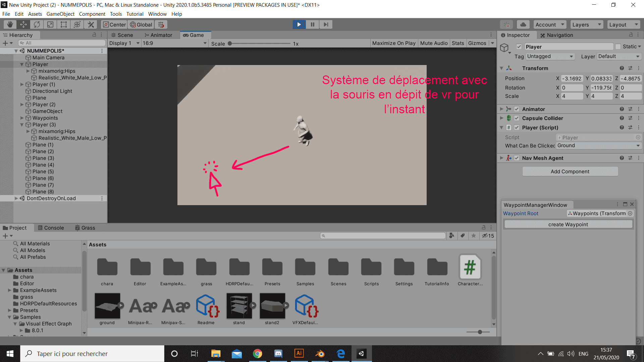Image resolution: width=644 pixels, height=362 pixels.
Task: Adjust the Game view Scale slider
Action: pyautogui.click(x=230, y=44)
